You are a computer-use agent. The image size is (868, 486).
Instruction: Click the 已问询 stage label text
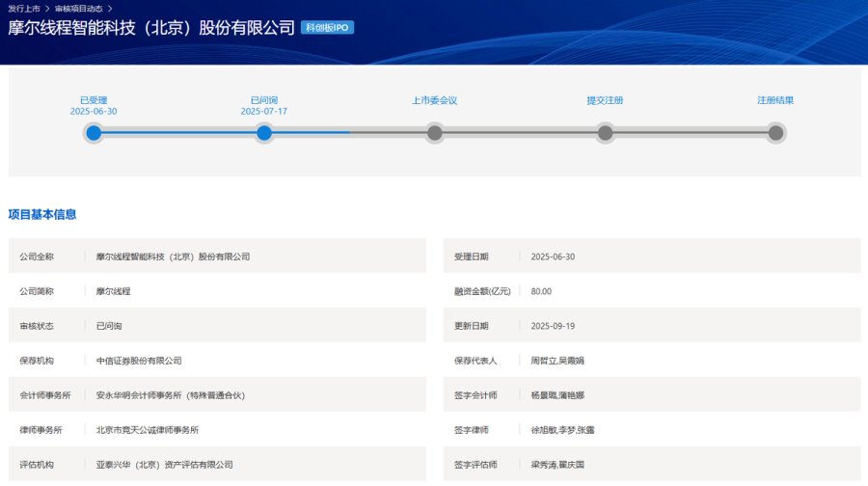click(x=264, y=100)
